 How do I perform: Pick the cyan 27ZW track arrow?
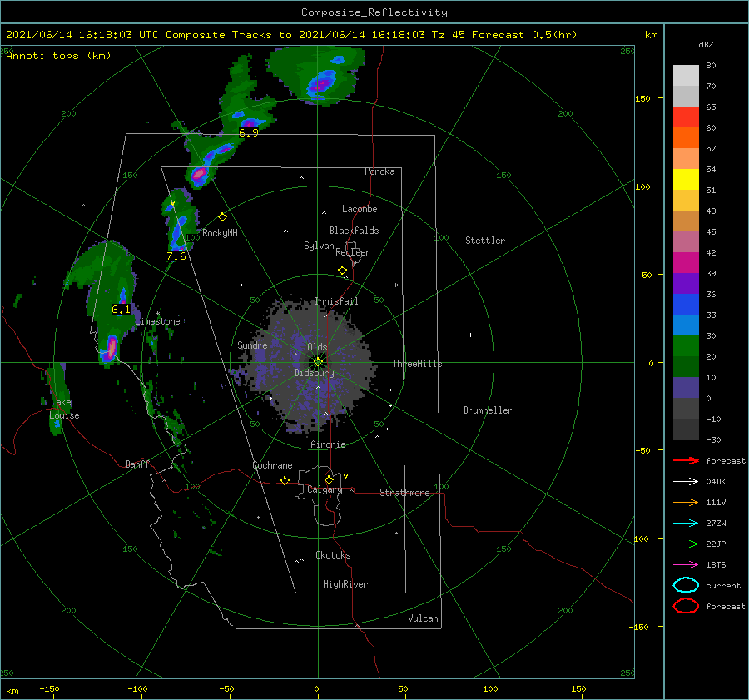[686, 524]
